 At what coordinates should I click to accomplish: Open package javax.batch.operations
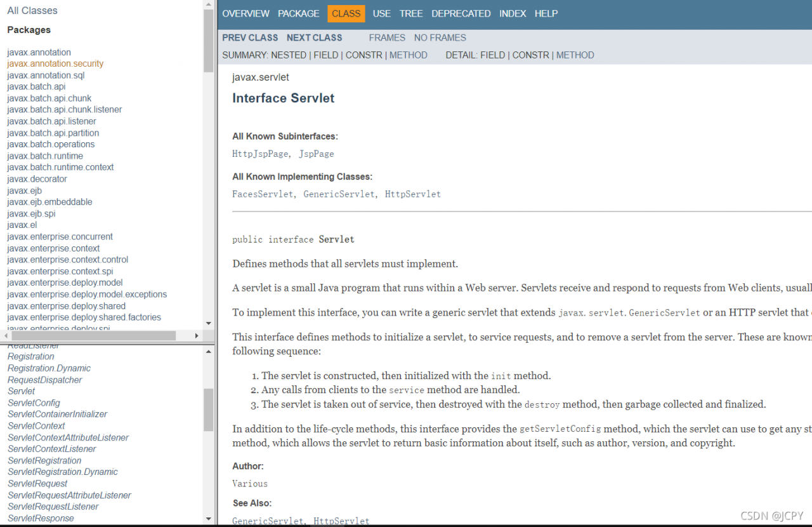(51, 144)
